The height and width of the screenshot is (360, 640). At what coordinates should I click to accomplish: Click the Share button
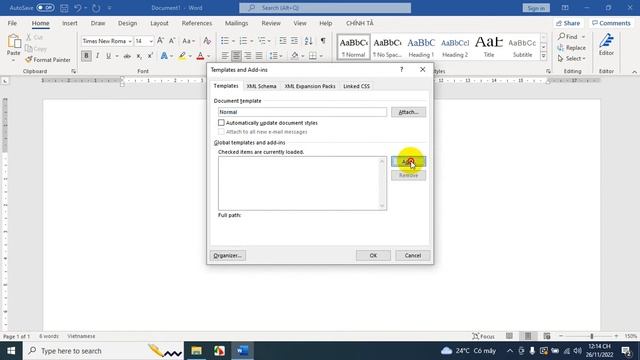(568, 23)
